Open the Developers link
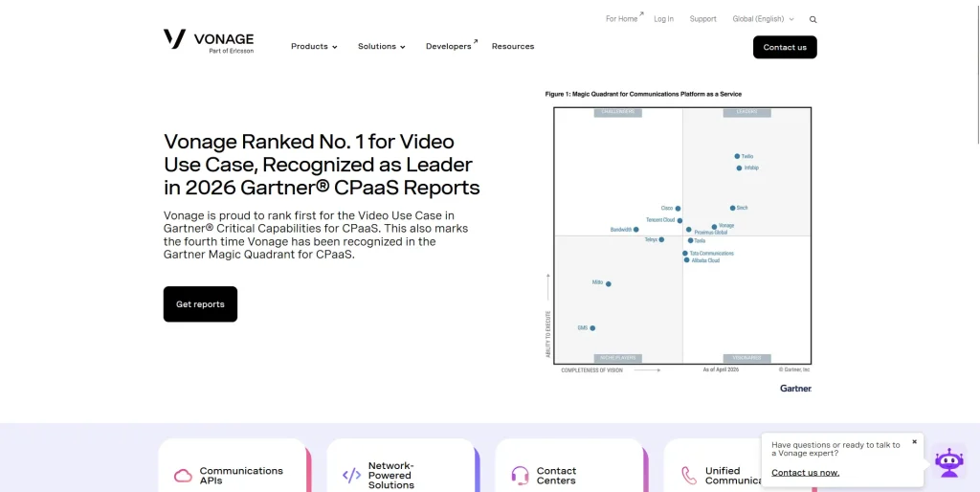980x492 pixels. tap(452, 46)
